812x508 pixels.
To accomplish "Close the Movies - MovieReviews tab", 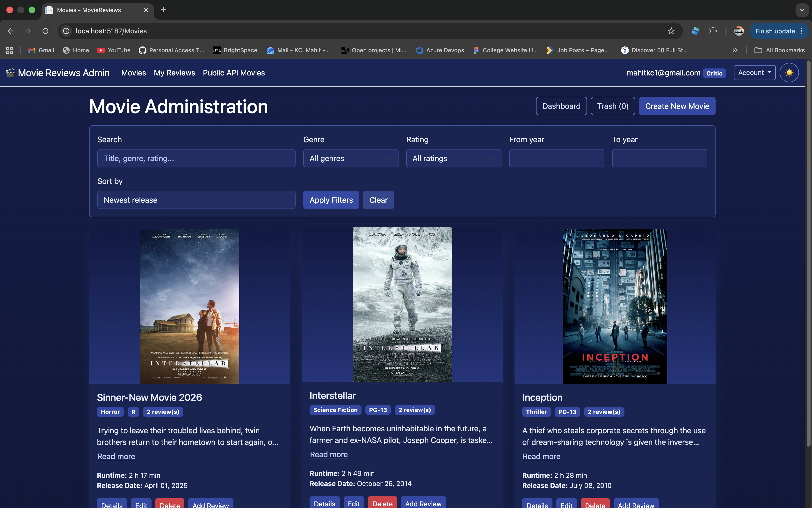I will pos(146,10).
